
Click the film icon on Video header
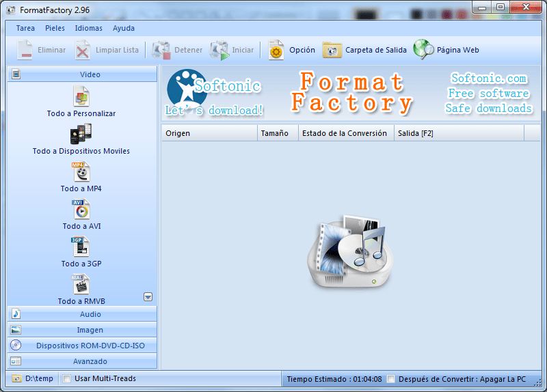(x=16, y=74)
